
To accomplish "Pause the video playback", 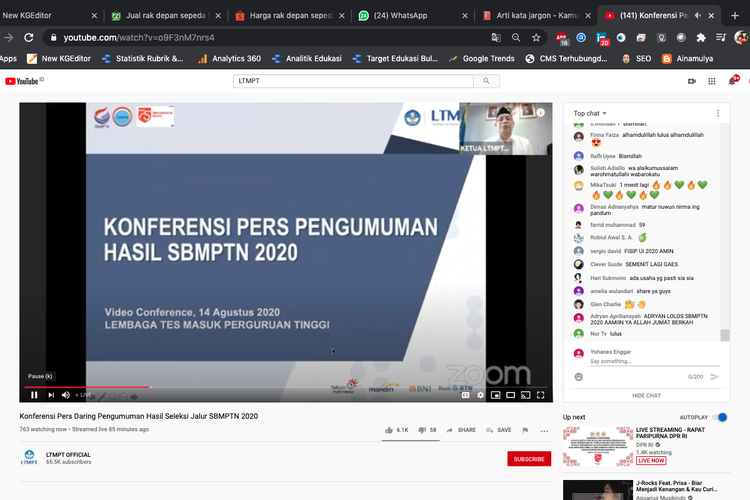I will 35,395.
